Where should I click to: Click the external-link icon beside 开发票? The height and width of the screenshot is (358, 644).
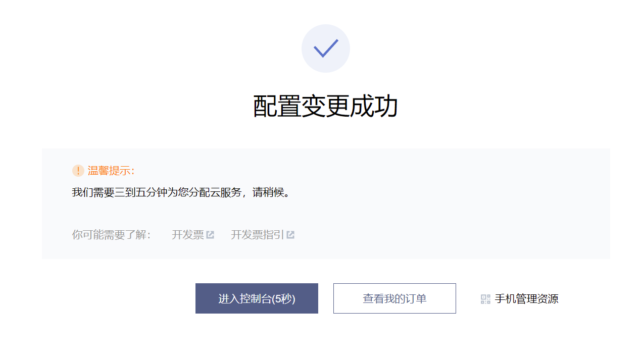click(210, 235)
